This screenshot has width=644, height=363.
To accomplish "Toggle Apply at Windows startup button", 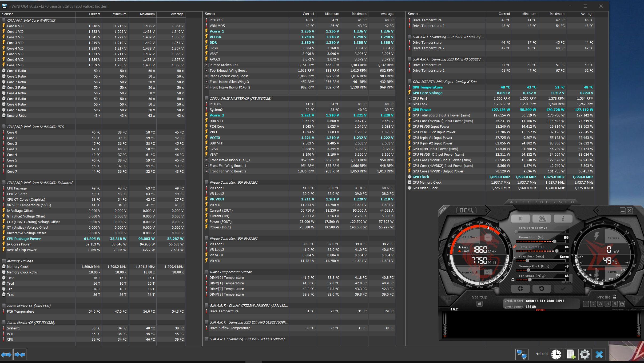I will (x=479, y=304).
